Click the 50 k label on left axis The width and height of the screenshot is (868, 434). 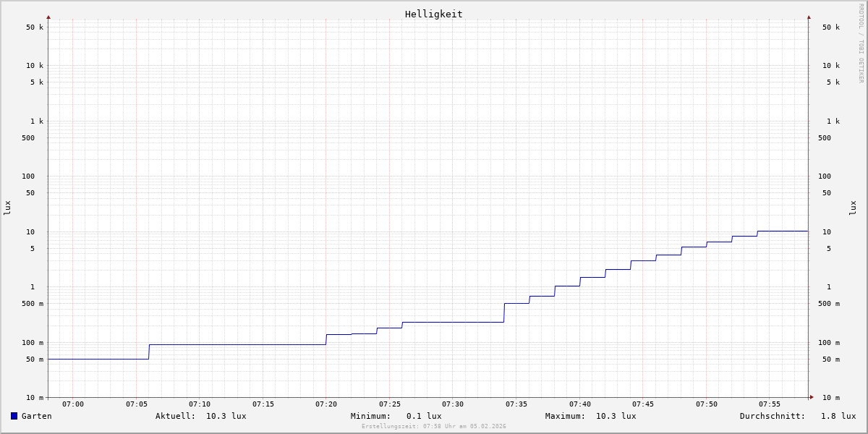(x=35, y=27)
